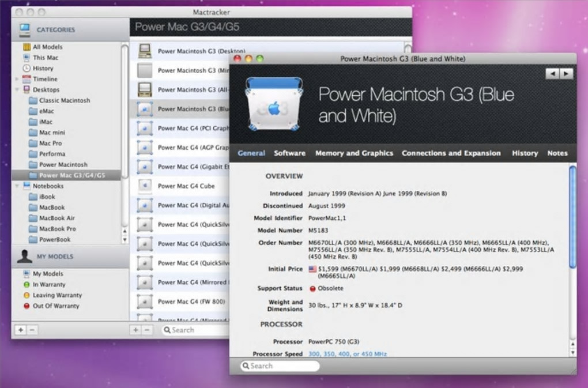This screenshot has width=588, height=388.
Task: Click the Desktops category icon
Action: pos(27,89)
